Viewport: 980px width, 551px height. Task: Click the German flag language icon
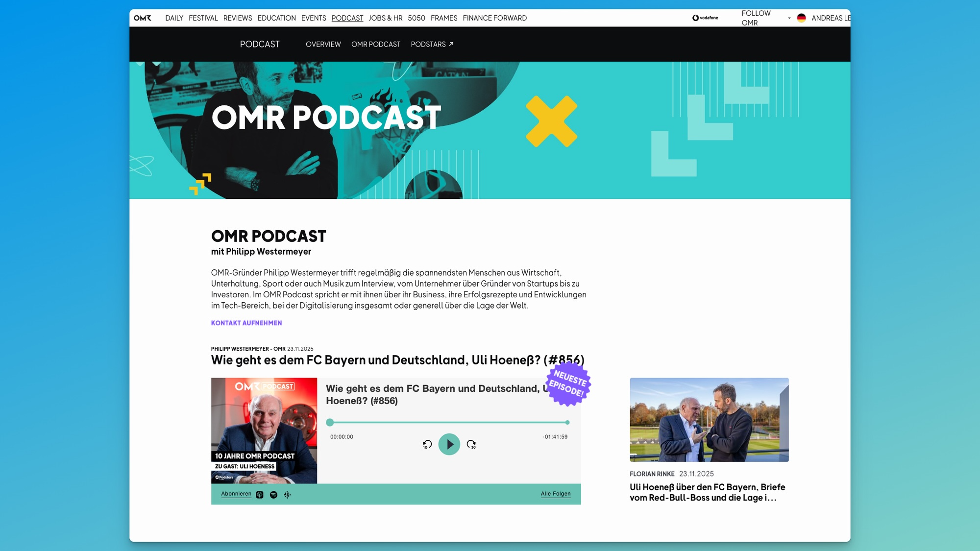coord(802,18)
